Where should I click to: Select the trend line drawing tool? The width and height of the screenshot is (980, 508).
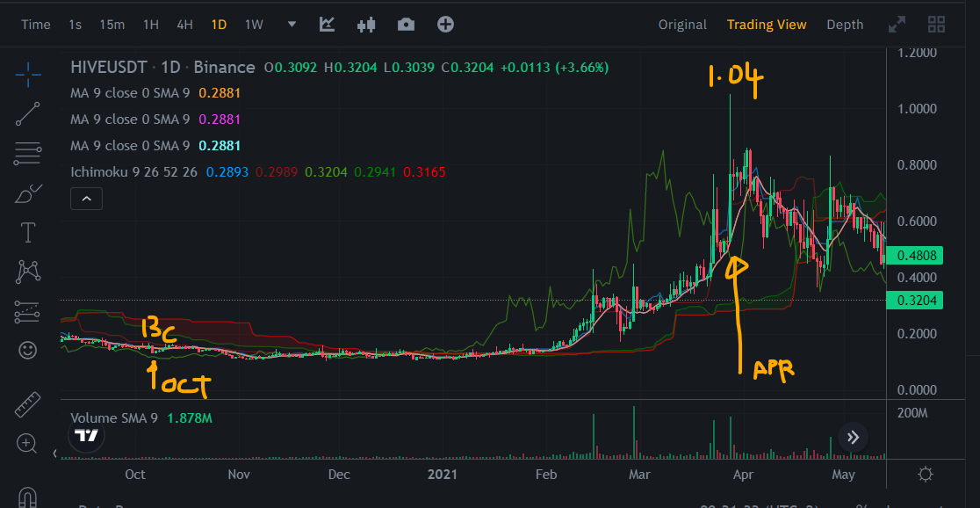click(28, 114)
